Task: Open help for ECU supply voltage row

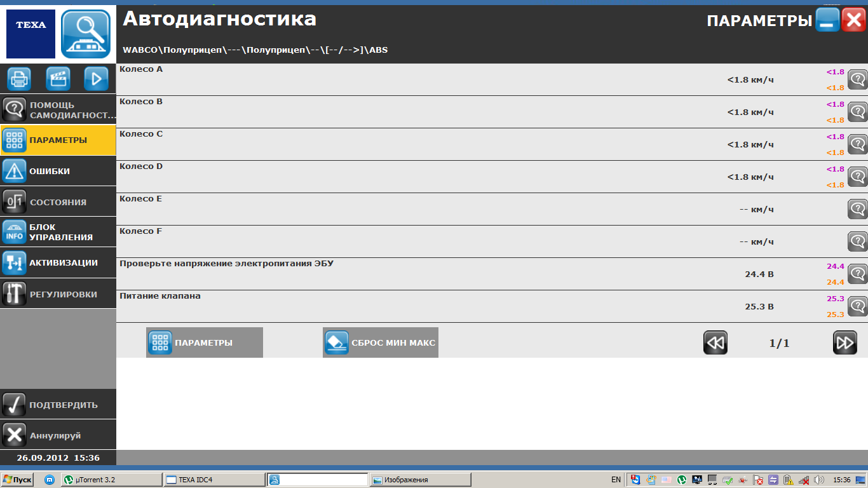Action: [857, 274]
